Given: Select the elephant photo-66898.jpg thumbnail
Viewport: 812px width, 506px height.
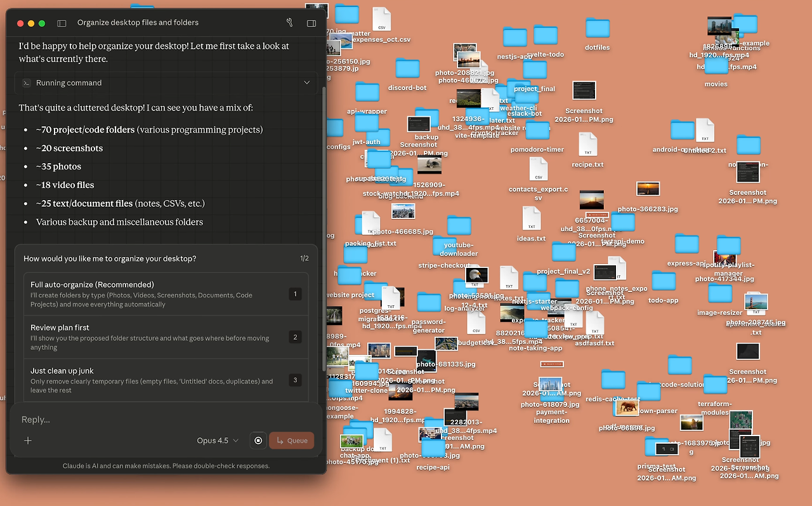Looking at the screenshot, I should [627, 408].
